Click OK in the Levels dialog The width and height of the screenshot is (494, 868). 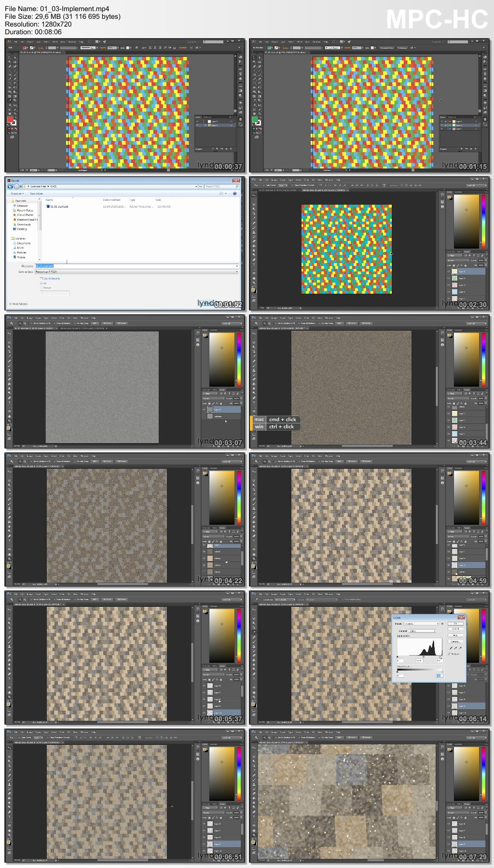tap(455, 624)
